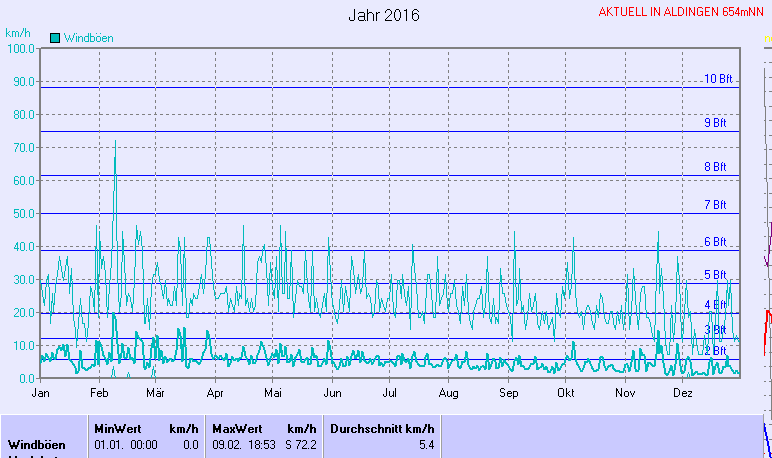Image resolution: width=772 pixels, height=458 pixels.
Task: Select the 10 Bft threshold label
Action: coord(718,79)
